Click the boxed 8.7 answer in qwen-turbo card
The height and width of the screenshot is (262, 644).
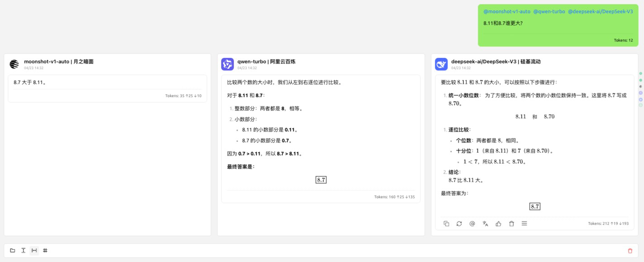[321, 180]
